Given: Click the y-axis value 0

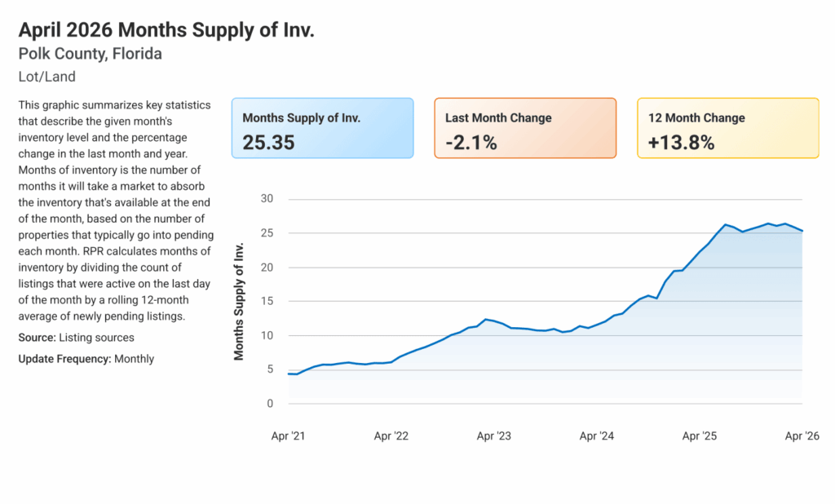Looking at the screenshot, I should (x=270, y=404).
